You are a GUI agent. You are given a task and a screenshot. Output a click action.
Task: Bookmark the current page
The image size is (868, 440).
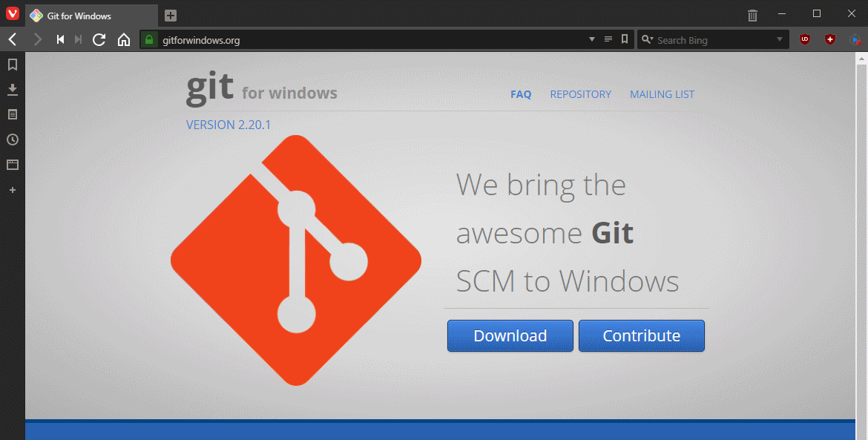click(624, 39)
